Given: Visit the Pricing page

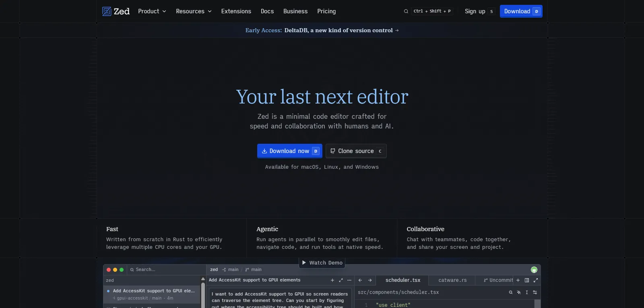Looking at the screenshot, I should point(326,11).
